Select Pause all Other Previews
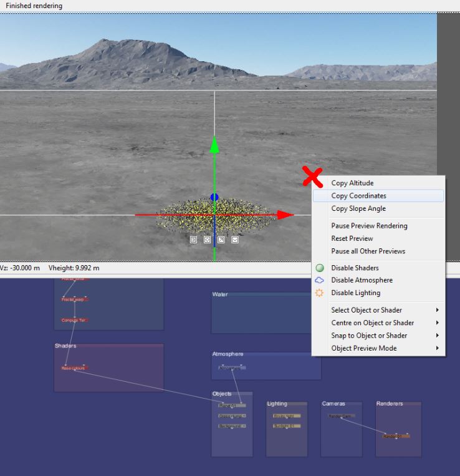This screenshot has height=476, width=460. point(378,251)
